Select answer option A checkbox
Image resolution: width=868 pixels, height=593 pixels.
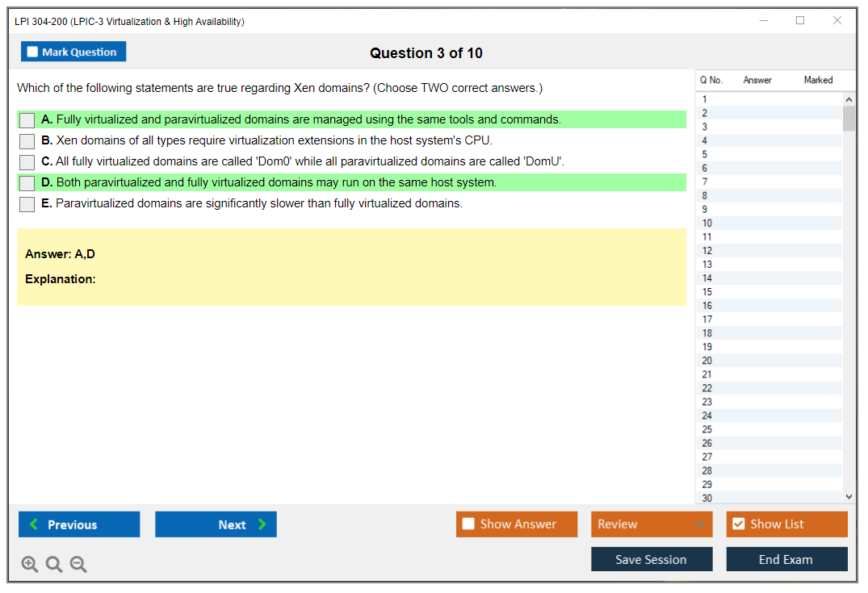[x=27, y=120]
